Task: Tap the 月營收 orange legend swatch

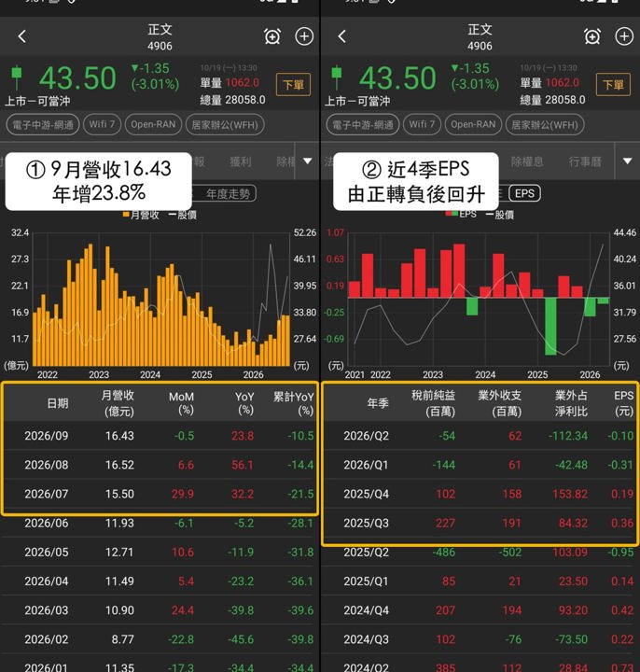Action: 126,215
